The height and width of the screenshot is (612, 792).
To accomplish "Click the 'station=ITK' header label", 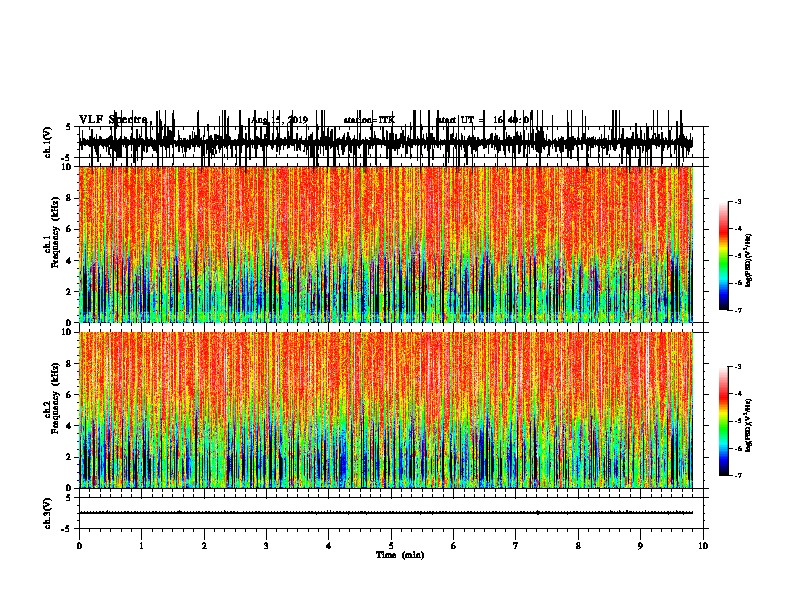I will pos(369,120).
